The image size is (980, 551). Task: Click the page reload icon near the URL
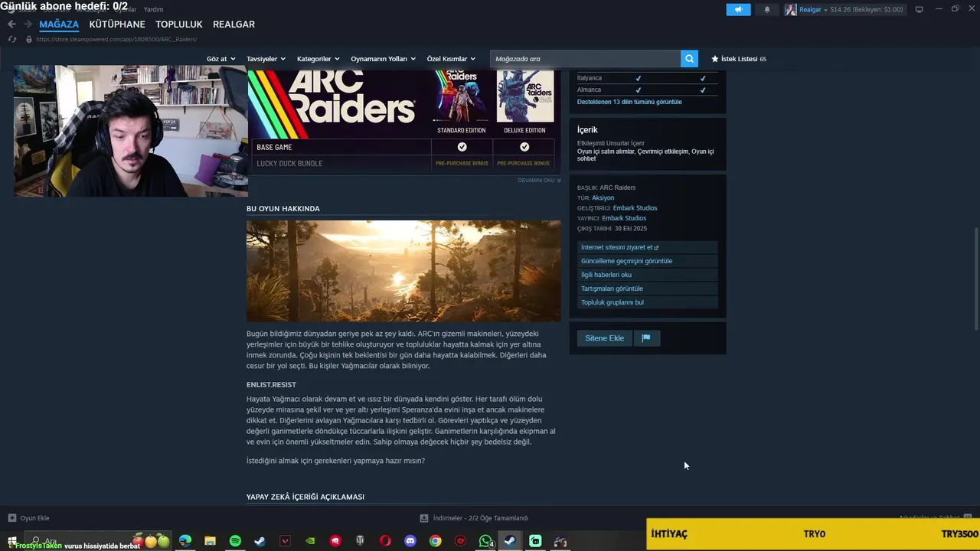click(12, 39)
